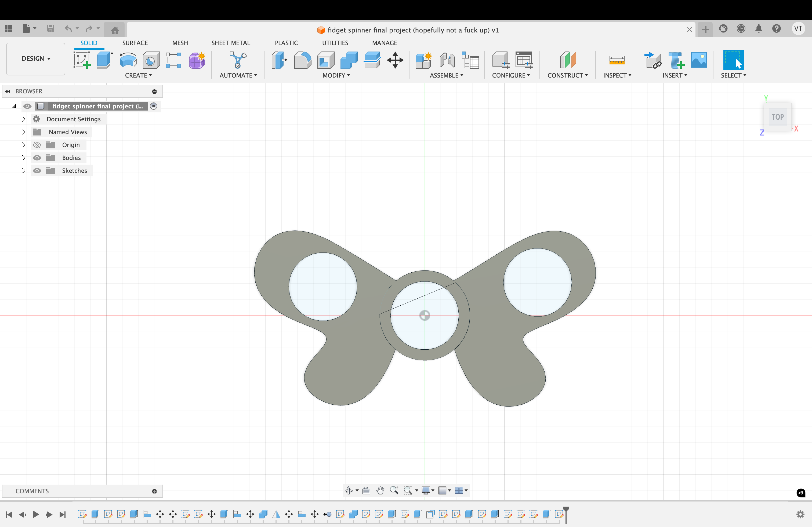Switch to the SHEET METAL tab
The width and height of the screenshot is (812, 527).
click(x=230, y=43)
